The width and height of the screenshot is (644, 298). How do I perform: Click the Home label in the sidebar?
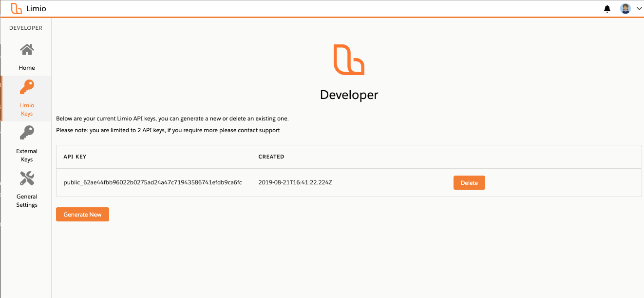point(27,68)
